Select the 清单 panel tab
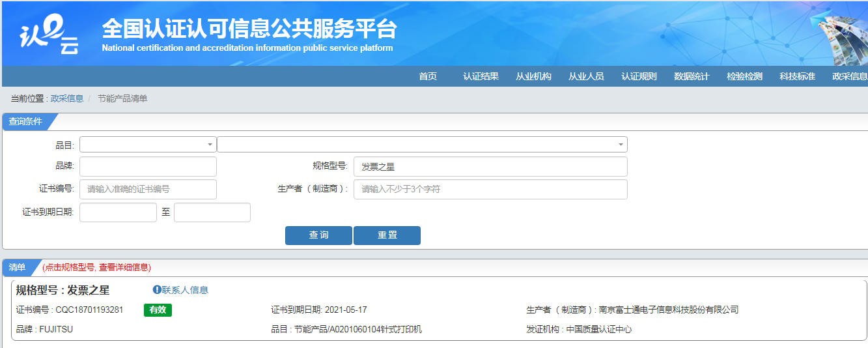 (x=18, y=267)
